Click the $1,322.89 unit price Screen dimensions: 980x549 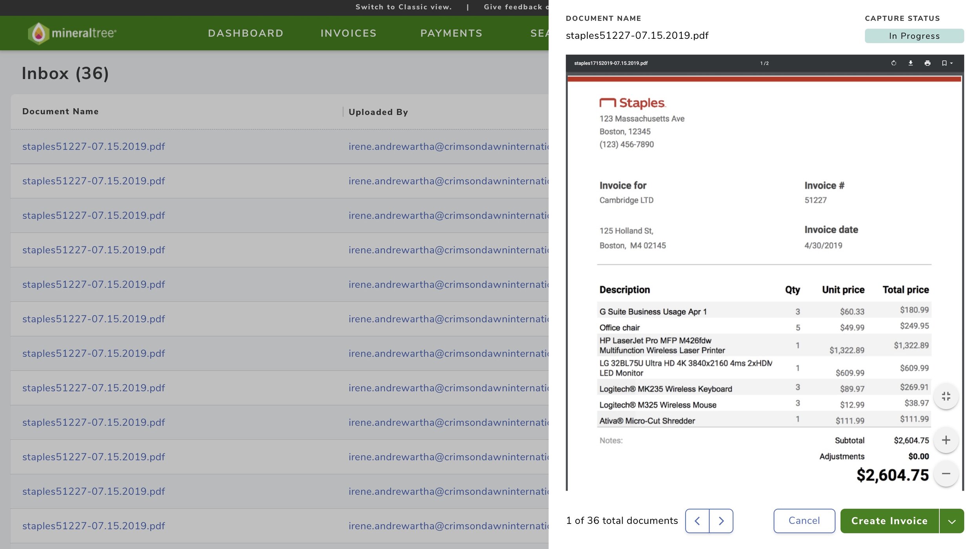click(x=847, y=350)
